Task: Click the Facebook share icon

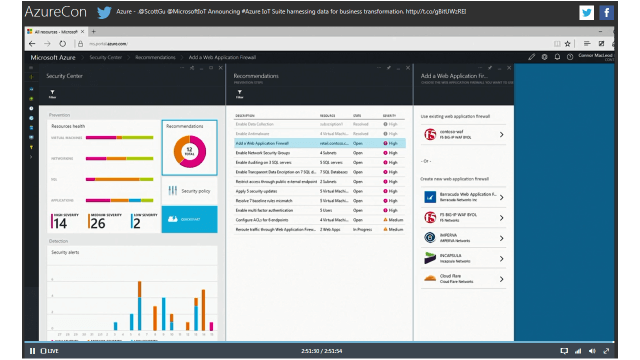Action: (x=606, y=13)
